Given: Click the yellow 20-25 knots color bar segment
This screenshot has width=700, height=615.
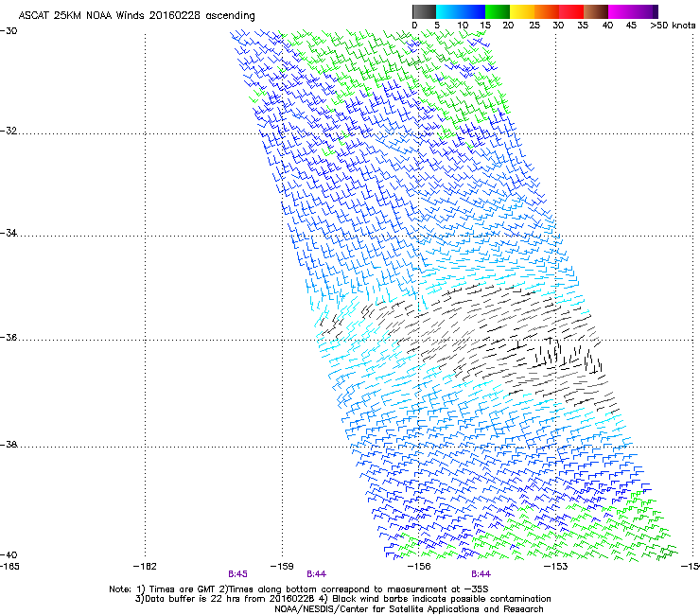Looking at the screenshot, I should pyautogui.click(x=522, y=11).
